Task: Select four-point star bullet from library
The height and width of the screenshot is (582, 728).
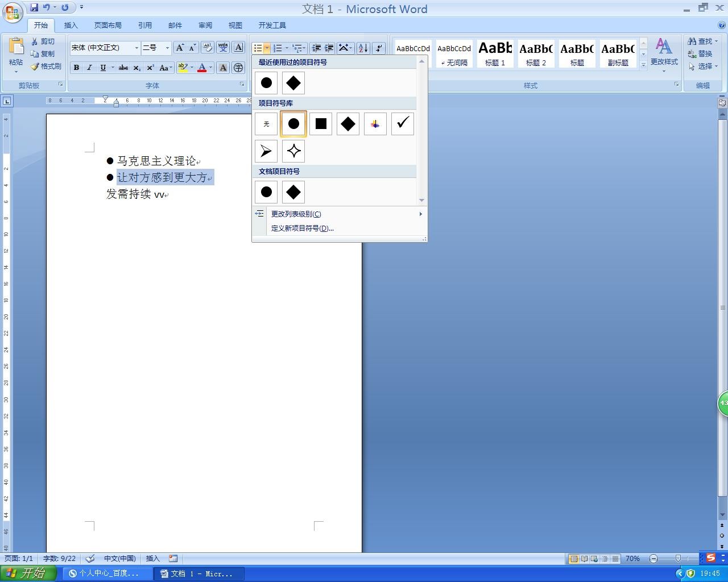Action: click(293, 151)
